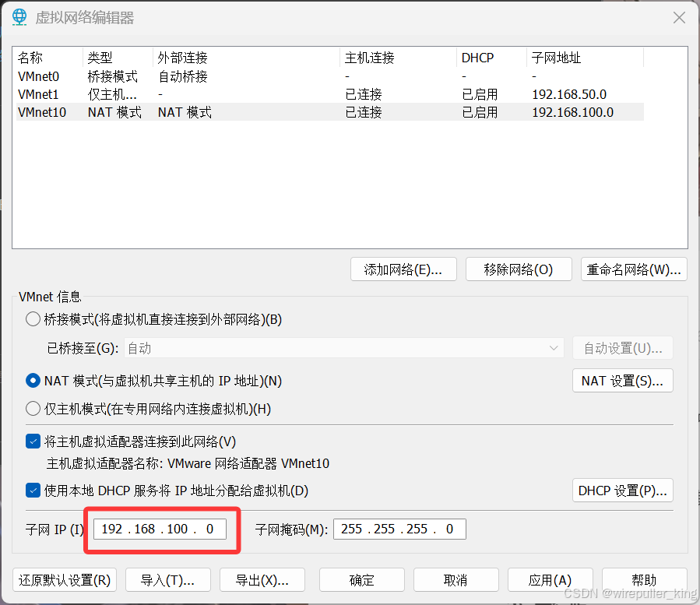
Task: Close the 虚拟网络编辑器 dialog
Action: [679, 17]
